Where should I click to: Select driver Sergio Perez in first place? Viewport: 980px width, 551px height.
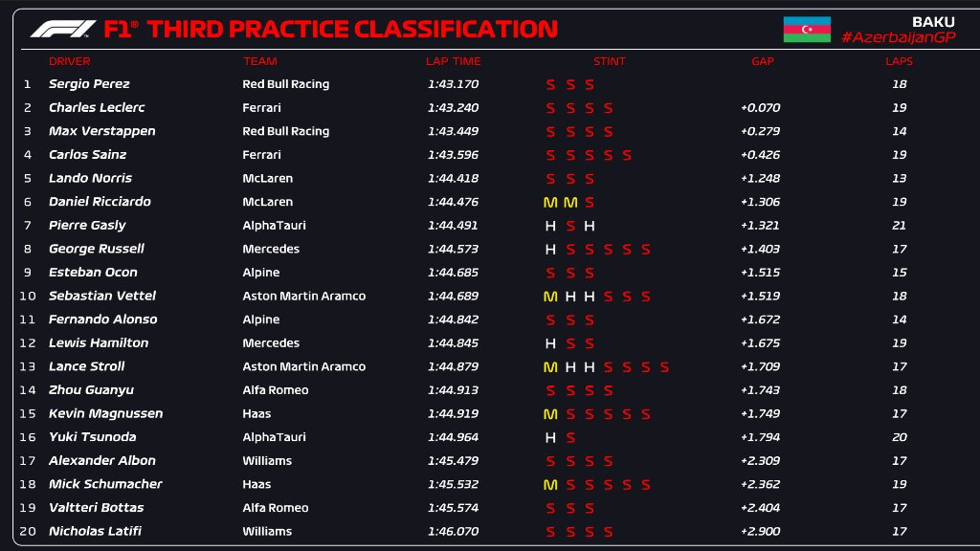[89, 84]
